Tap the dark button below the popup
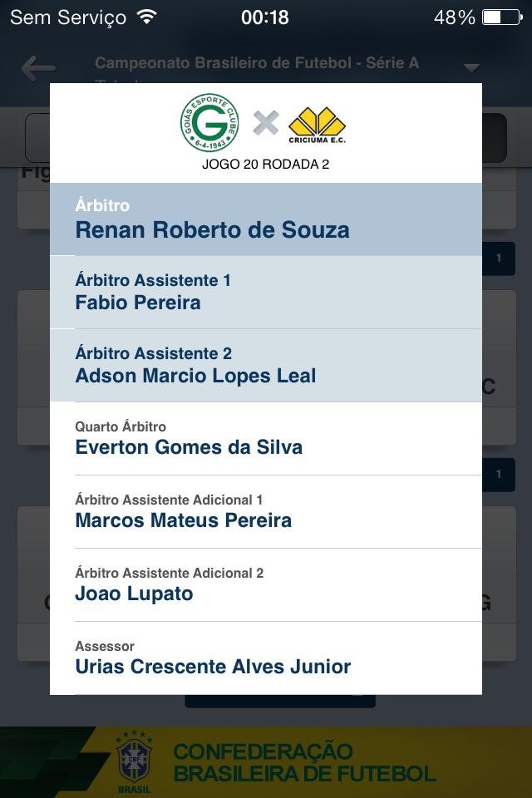Screen dimensions: 532x798 tap(279, 701)
